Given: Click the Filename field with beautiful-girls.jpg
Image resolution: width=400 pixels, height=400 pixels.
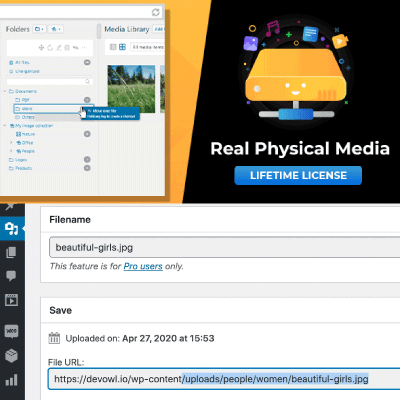Looking at the screenshot, I should pyautogui.click(x=224, y=247).
